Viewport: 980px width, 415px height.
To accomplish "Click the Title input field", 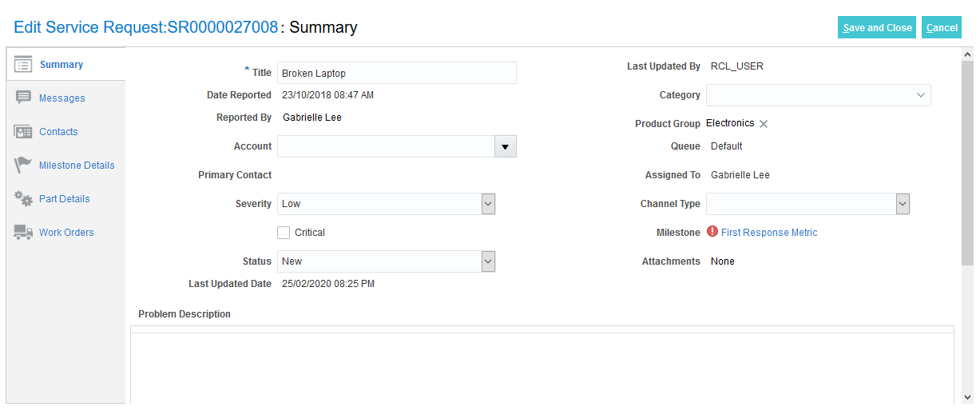I will click(x=396, y=73).
